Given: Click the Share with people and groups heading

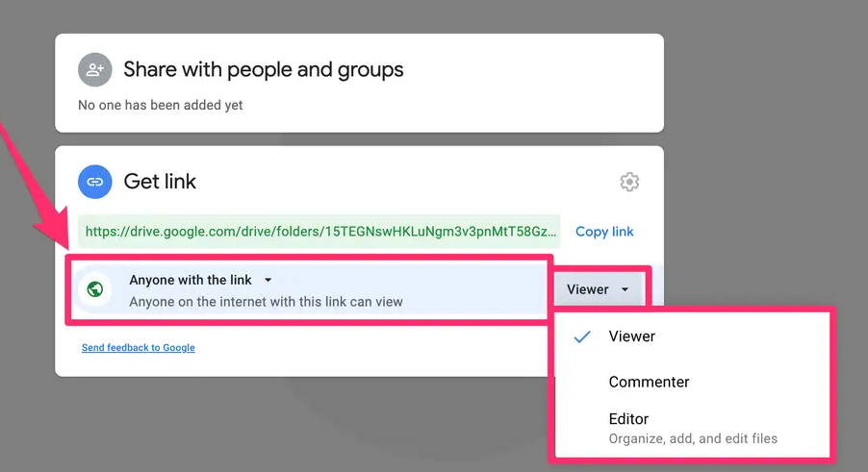Looking at the screenshot, I should click(x=264, y=69).
